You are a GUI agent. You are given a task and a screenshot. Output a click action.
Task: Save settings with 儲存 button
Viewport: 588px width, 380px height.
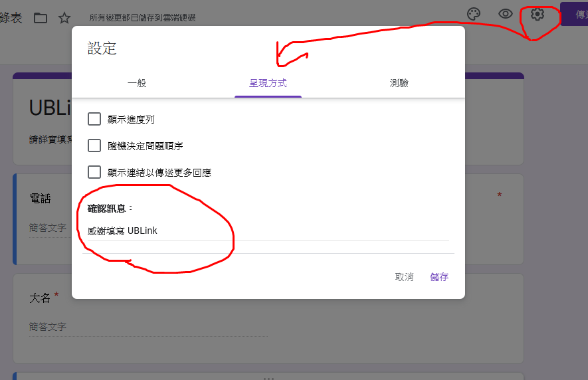[x=439, y=277]
